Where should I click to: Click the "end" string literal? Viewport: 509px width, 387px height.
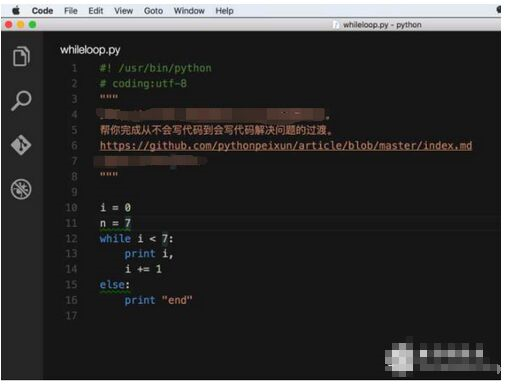(x=177, y=300)
